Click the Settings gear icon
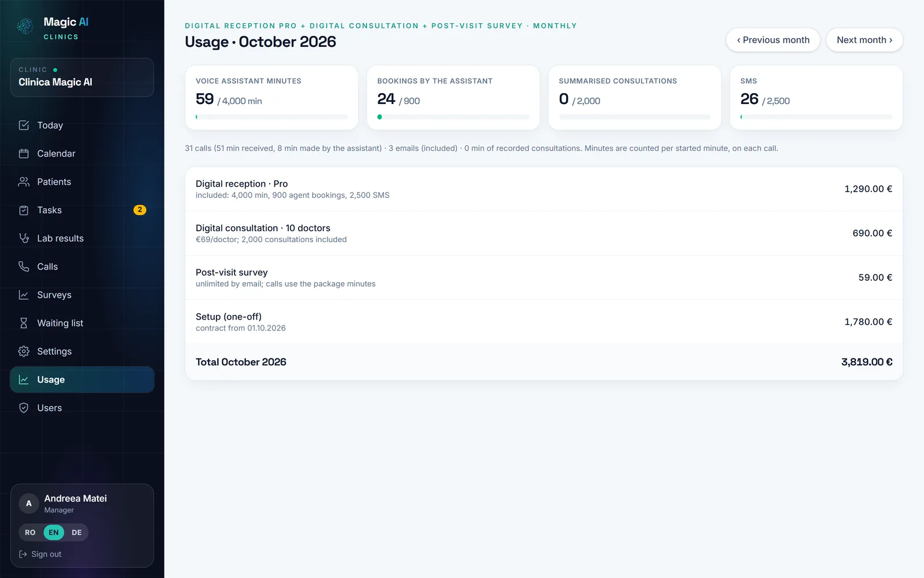 (x=24, y=351)
